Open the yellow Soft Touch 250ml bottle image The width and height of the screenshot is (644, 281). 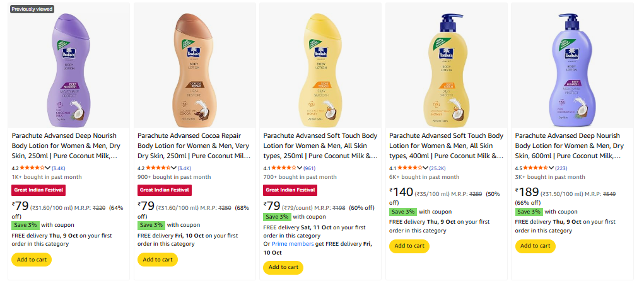320,65
